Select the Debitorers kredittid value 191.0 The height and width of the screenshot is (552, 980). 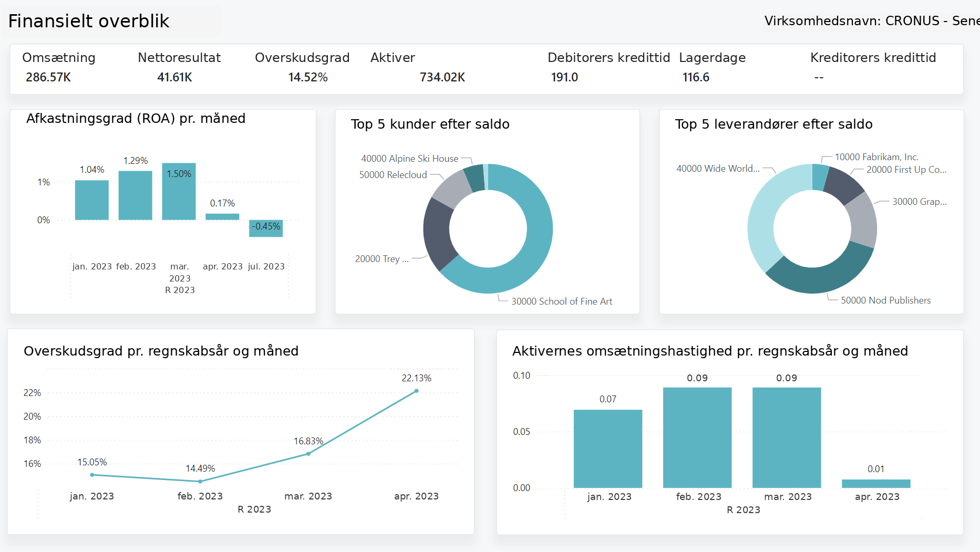click(564, 77)
